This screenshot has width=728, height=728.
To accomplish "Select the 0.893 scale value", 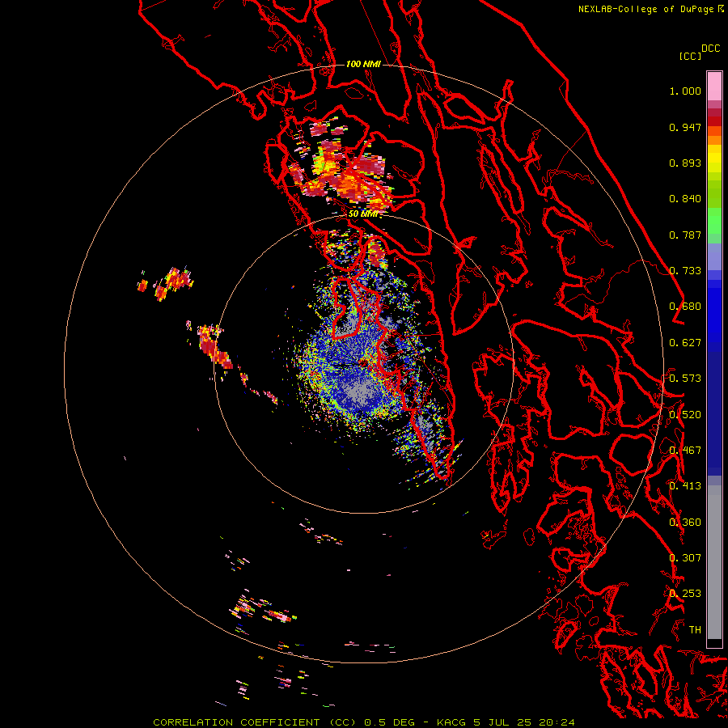I will click(x=685, y=163).
